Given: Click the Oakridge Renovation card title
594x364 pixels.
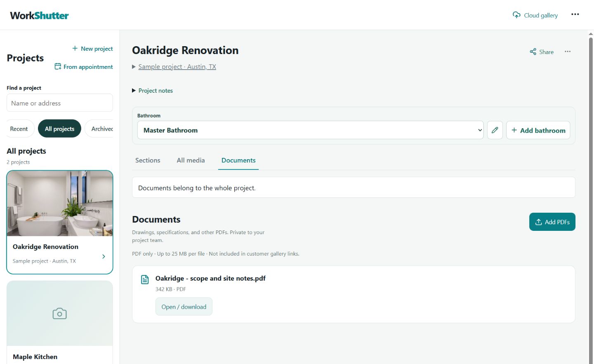Looking at the screenshot, I should coord(45,247).
